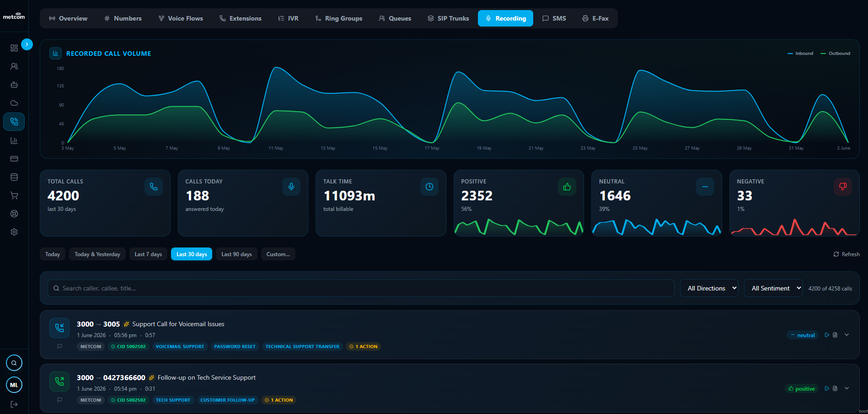Open the credit card billing sidebar icon
868x414 pixels.
(x=14, y=159)
